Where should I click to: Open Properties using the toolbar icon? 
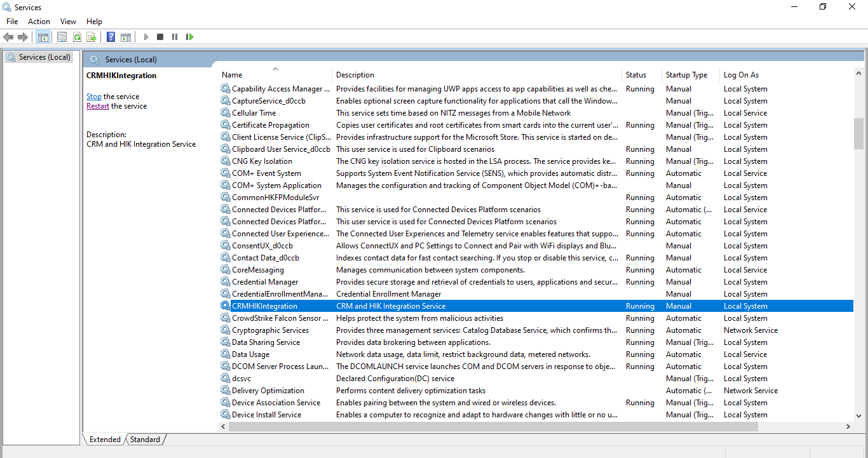tap(62, 37)
